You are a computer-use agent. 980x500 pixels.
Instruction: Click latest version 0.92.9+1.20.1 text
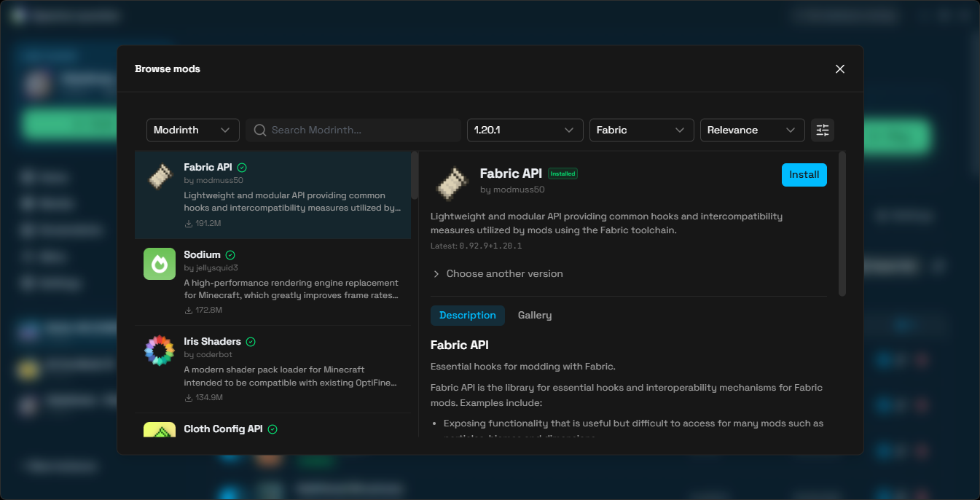[490, 246]
